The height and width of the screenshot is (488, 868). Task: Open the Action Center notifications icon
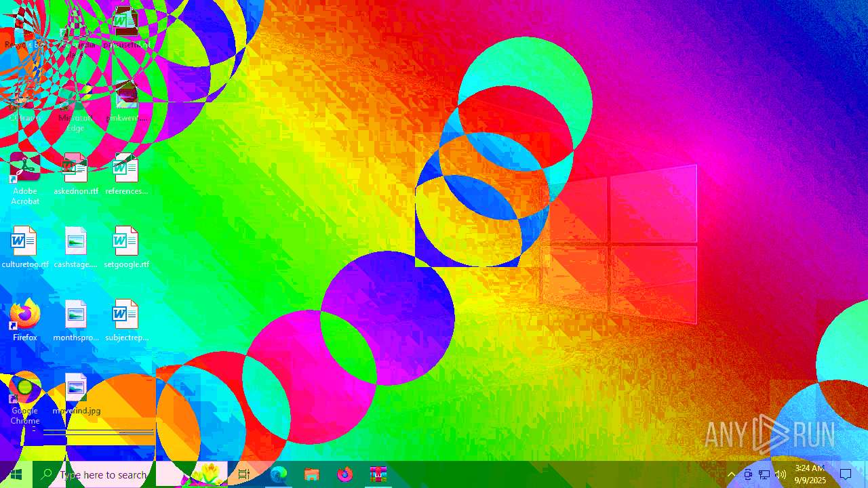(846, 474)
